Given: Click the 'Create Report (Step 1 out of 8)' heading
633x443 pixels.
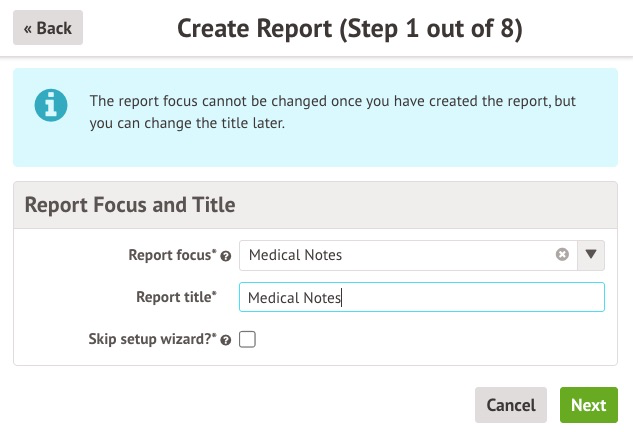Looking at the screenshot, I should [x=350, y=28].
